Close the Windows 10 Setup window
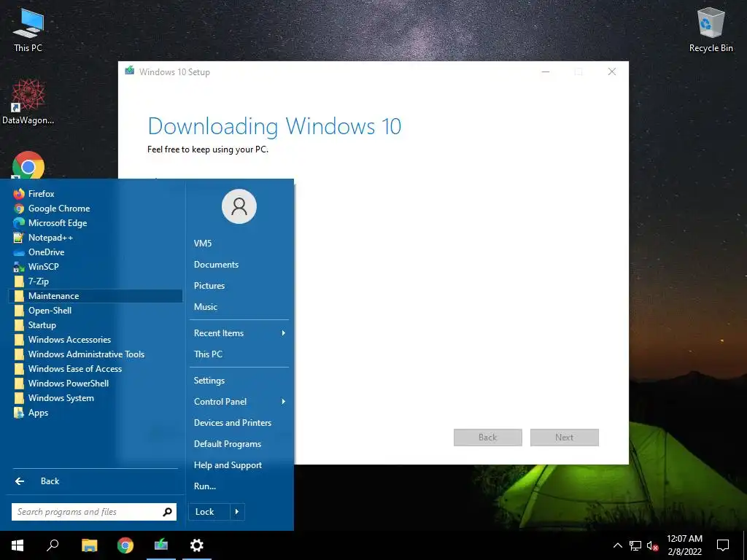Image resolution: width=747 pixels, height=560 pixels. pyautogui.click(x=612, y=72)
